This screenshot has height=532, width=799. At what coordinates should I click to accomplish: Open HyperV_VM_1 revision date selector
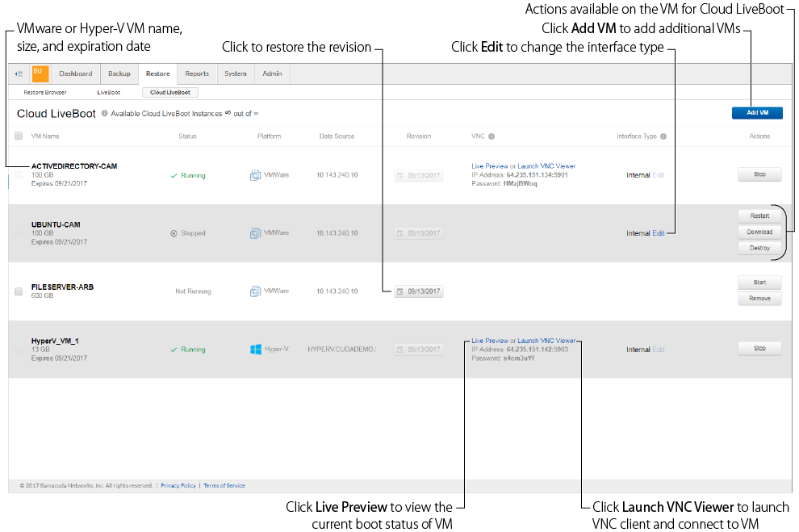click(419, 350)
